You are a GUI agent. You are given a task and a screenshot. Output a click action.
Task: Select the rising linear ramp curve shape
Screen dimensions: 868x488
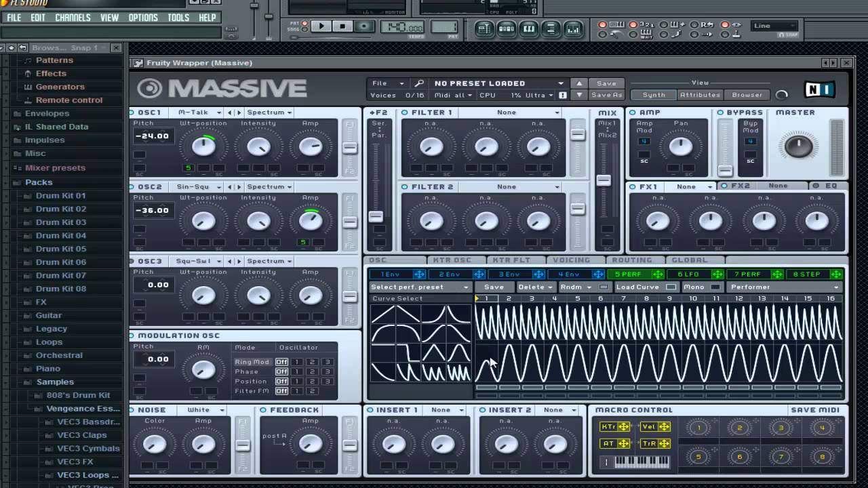383,313
